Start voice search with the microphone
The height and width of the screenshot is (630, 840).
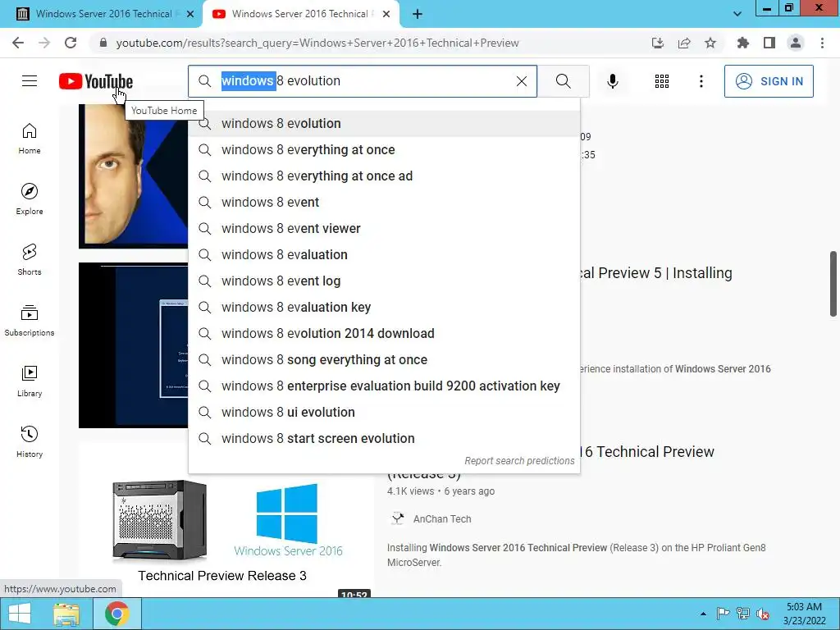pos(612,81)
